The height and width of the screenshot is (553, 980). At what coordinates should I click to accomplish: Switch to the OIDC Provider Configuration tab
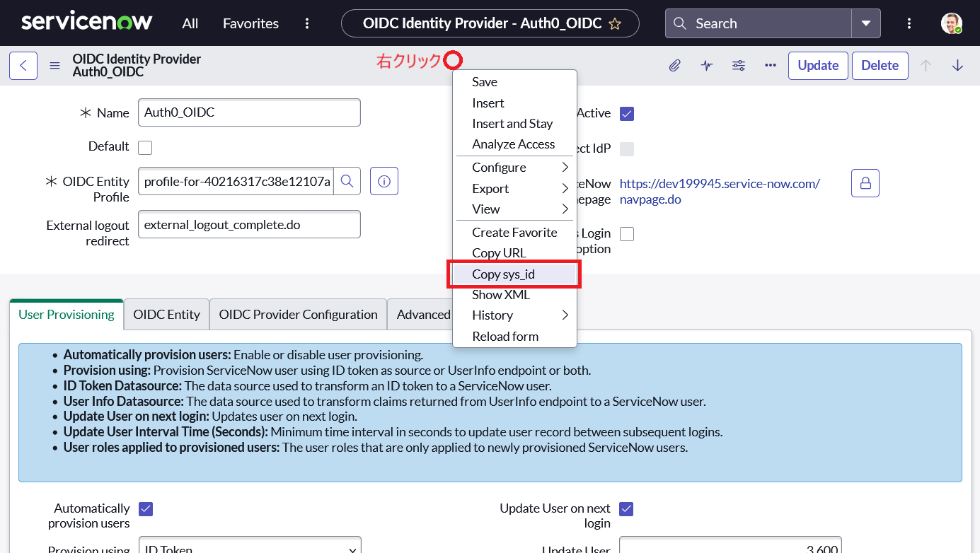click(x=298, y=314)
